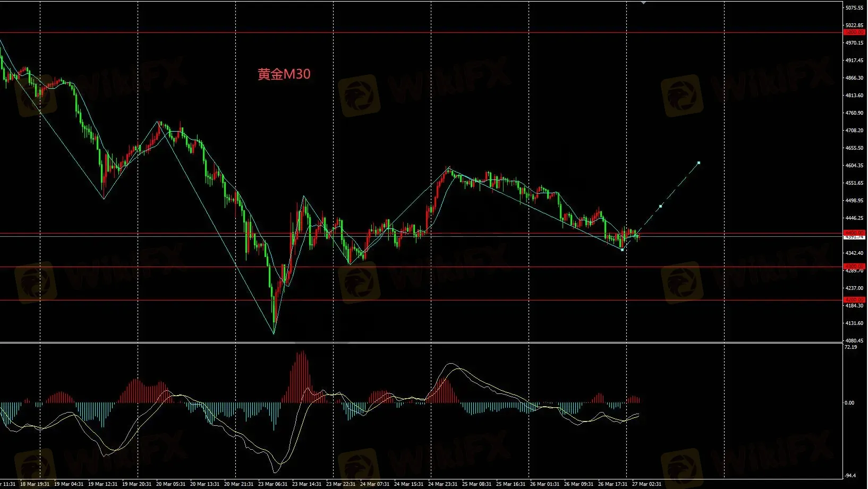
Task: Click the 5075.55 price axis label
Action: 854,8
